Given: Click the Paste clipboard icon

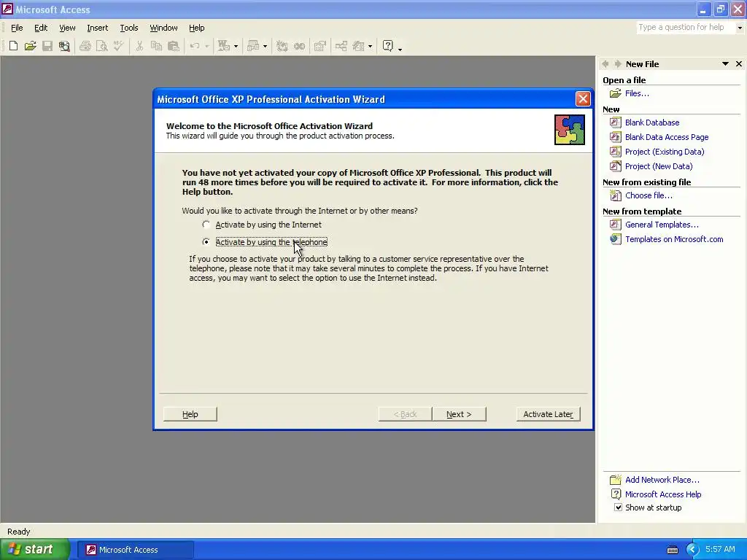Looking at the screenshot, I should coord(174,46).
